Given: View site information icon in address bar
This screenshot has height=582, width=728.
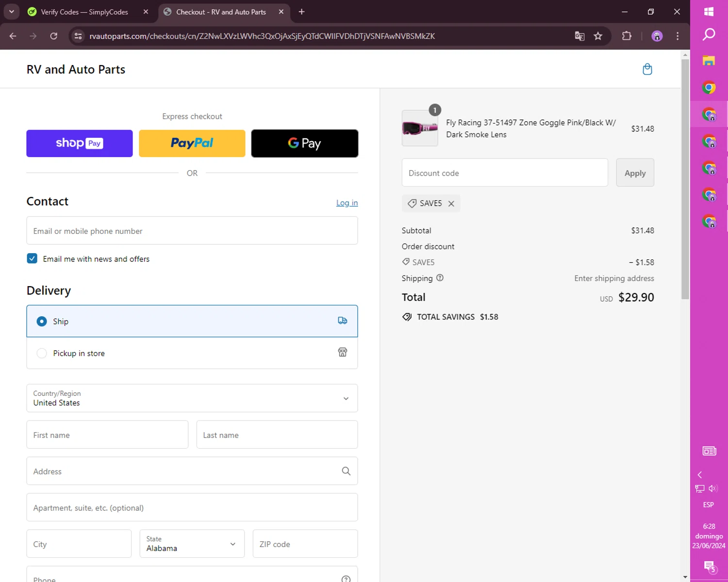Looking at the screenshot, I should 78,36.
